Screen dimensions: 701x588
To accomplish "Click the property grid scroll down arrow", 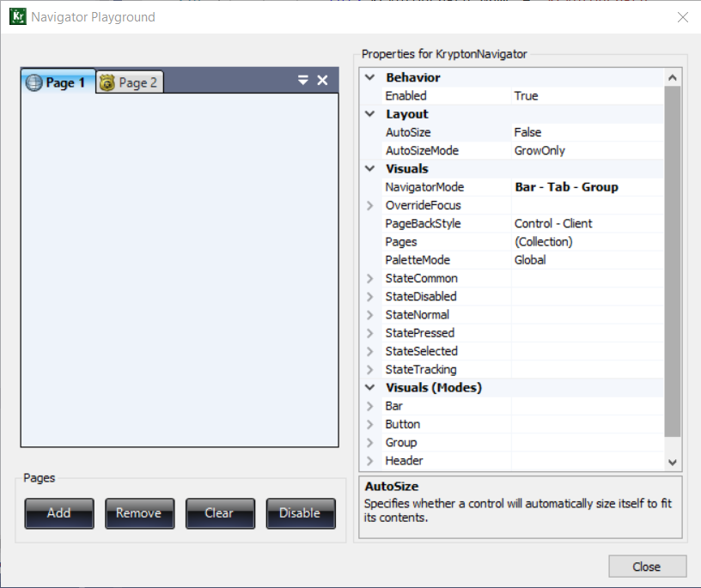I will click(672, 462).
